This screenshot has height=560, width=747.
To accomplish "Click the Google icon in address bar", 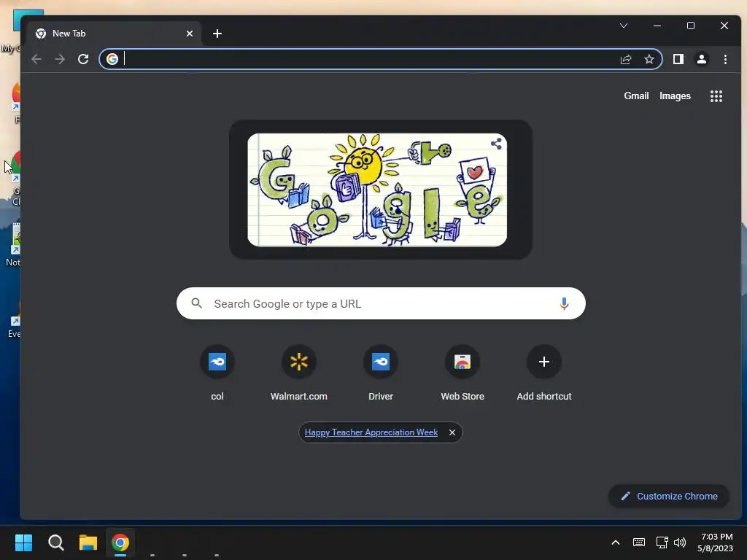I will pyautogui.click(x=112, y=59).
